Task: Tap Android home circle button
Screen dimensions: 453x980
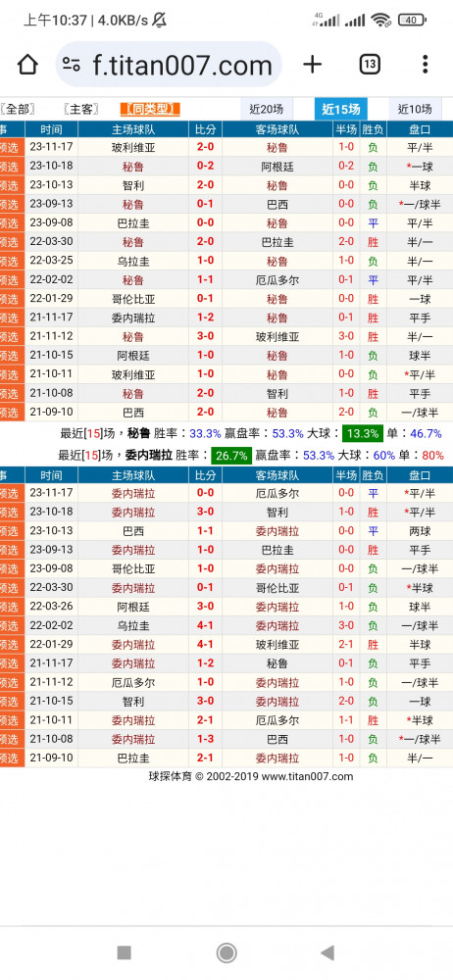Action: [x=226, y=953]
